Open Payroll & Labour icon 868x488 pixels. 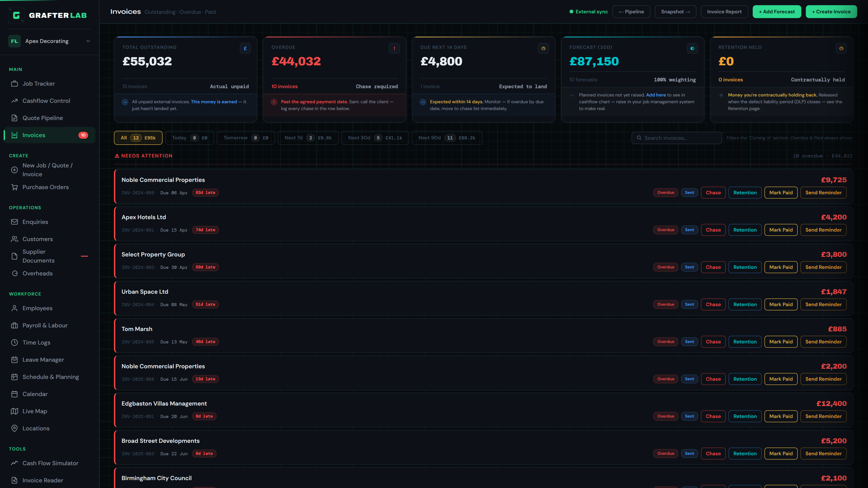click(14, 325)
